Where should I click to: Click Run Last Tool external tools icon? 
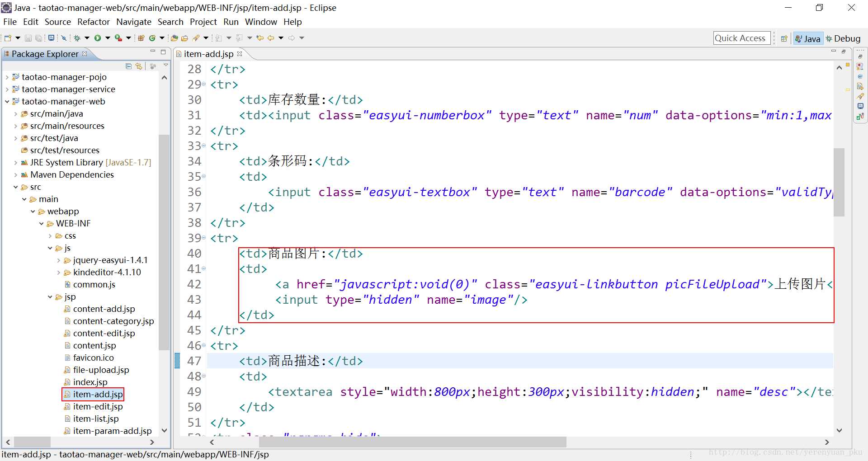pyautogui.click(x=118, y=38)
